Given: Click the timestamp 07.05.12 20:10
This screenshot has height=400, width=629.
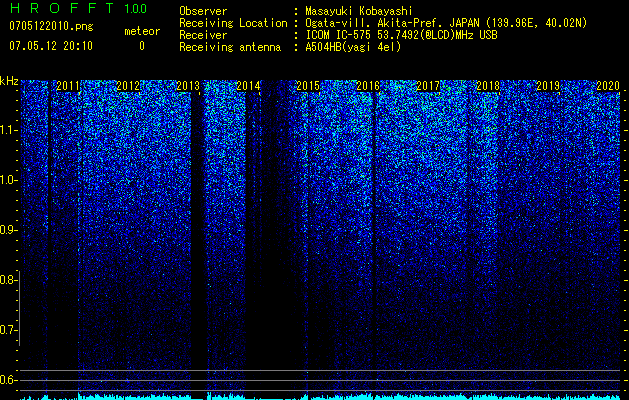Looking at the screenshot, I should (x=51, y=46).
